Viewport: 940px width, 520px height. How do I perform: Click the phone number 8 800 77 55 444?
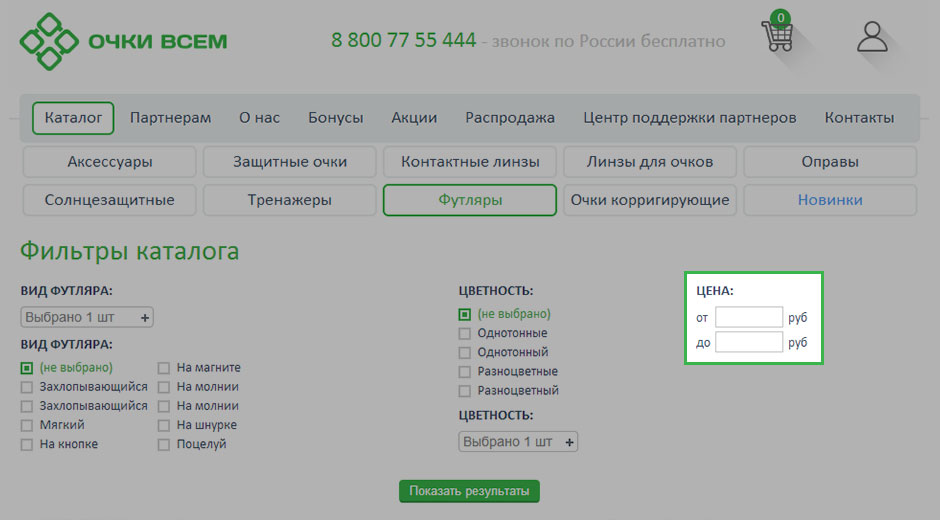tap(403, 41)
